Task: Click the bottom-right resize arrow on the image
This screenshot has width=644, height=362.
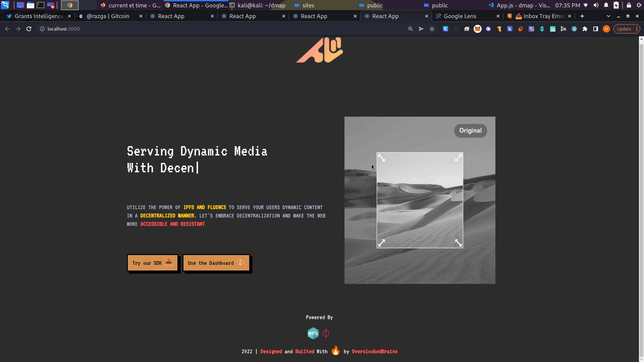Action: pyautogui.click(x=458, y=243)
